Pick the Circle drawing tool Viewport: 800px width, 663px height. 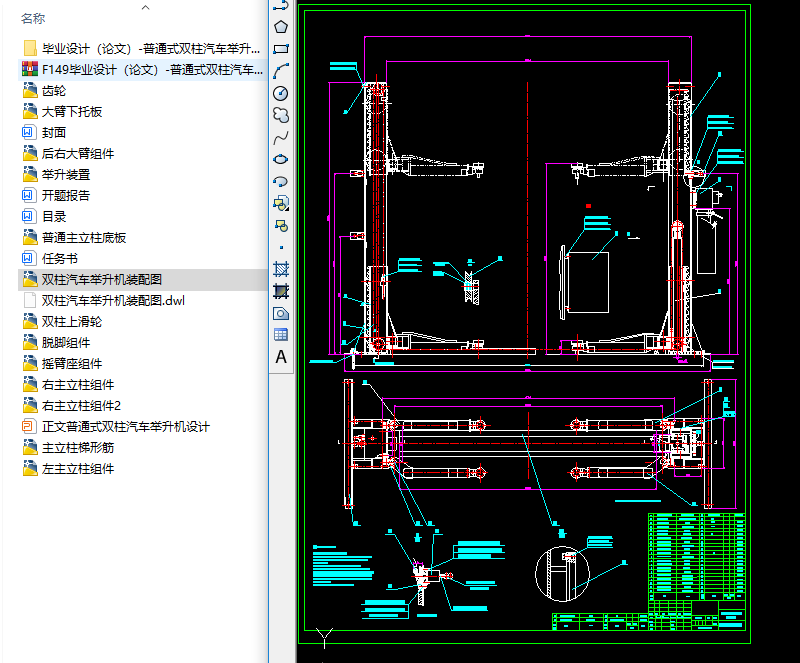coord(281,93)
